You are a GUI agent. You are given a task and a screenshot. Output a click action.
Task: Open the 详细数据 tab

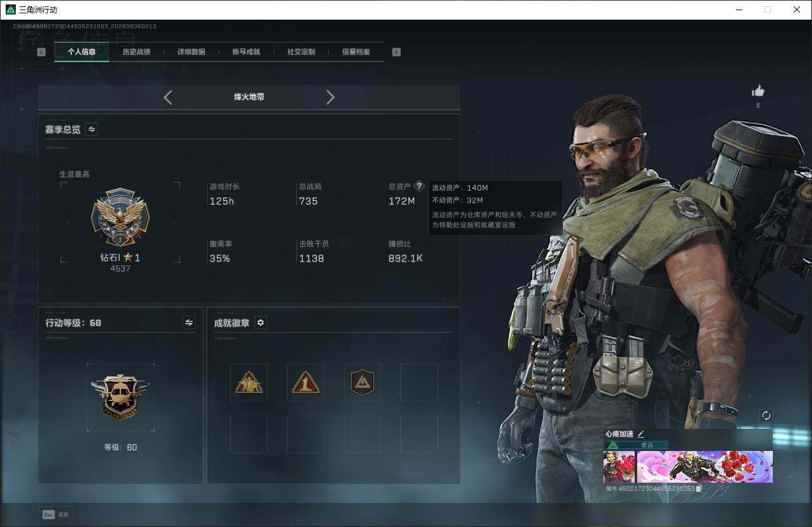click(x=191, y=52)
